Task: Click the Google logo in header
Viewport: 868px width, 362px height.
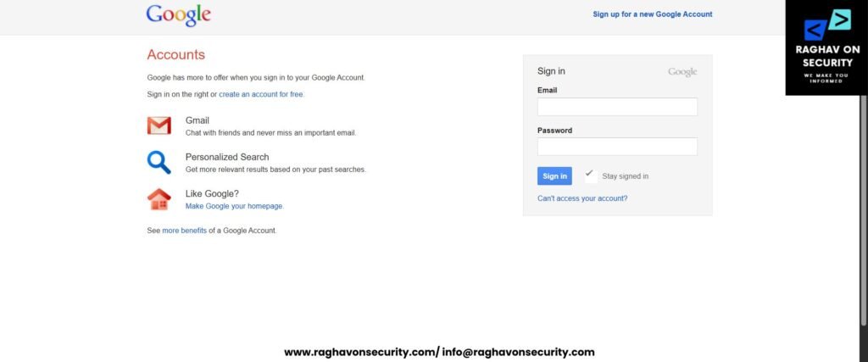Action: coord(178,15)
